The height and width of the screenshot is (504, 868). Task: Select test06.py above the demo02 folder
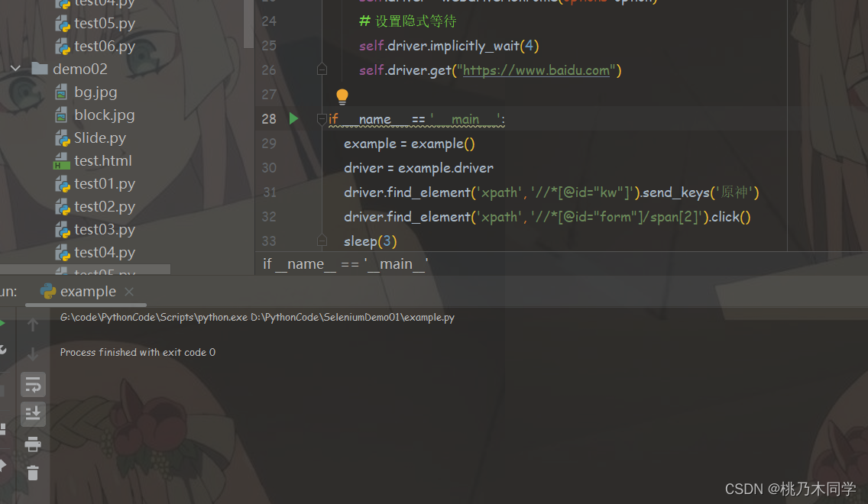(105, 46)
